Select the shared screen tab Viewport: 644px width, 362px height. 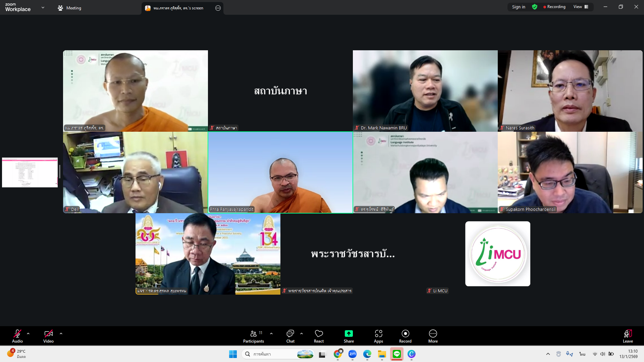[178, 8]
